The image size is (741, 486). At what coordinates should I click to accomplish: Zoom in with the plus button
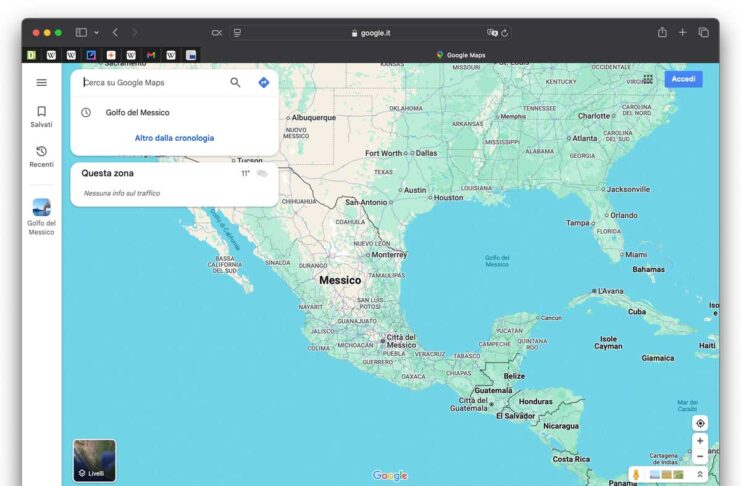(700, 441)
